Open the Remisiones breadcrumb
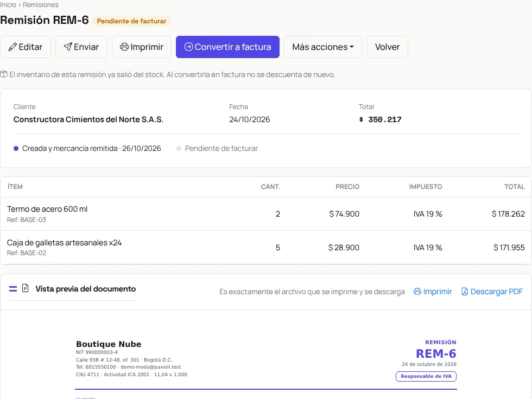This screenshot has height=399, width=532. (41, 5)
